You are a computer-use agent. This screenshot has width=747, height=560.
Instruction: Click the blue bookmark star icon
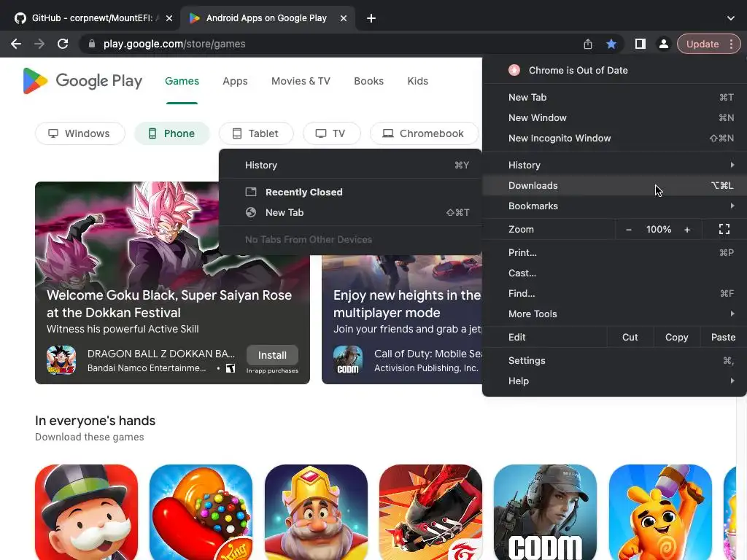[x=611, y=44]
